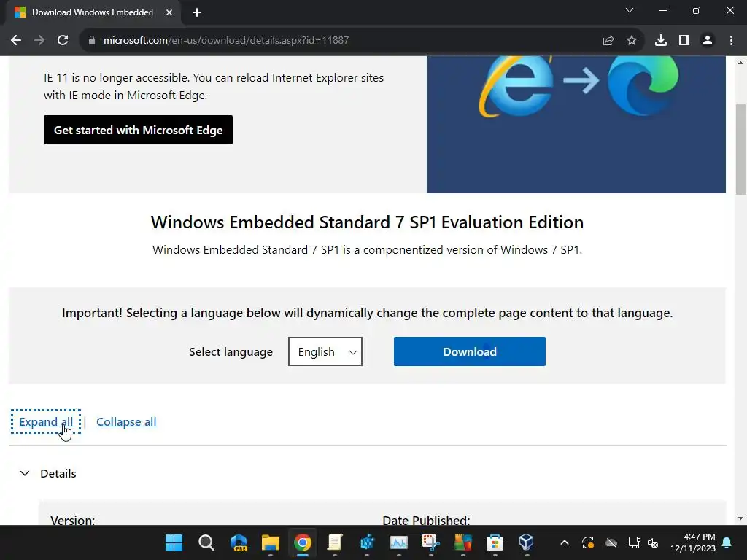Show hidden system tray icons

point(565,542)
